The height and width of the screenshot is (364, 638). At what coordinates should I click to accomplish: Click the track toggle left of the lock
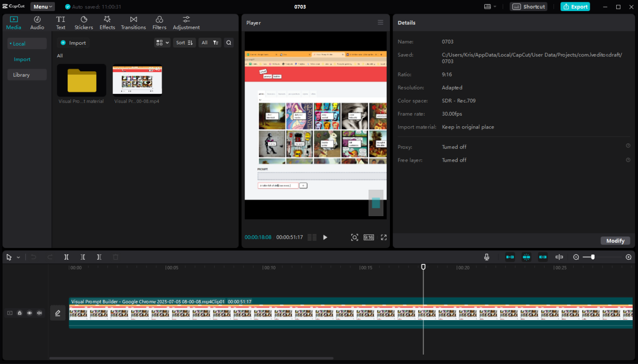[x=10, y=313]
